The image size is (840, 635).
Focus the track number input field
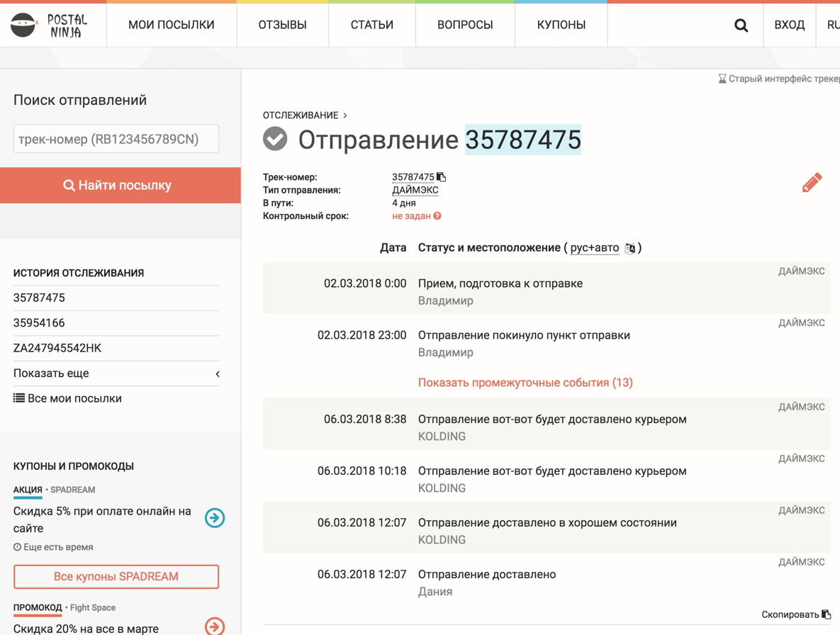click(116, 139)
